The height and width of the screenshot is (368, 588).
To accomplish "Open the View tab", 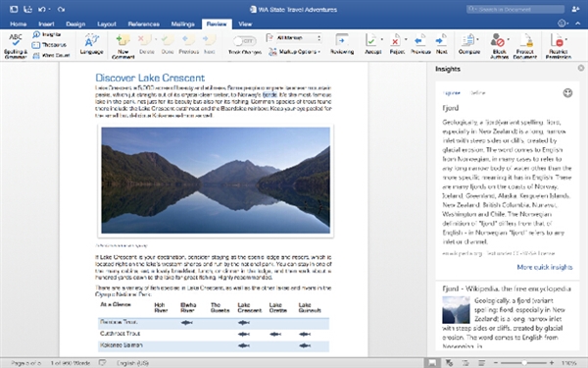I will pos(245,24).
